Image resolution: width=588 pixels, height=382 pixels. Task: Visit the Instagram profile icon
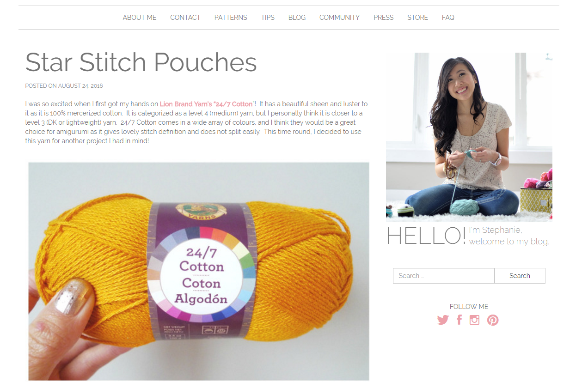pyautogui.click(x=474, y=320)
